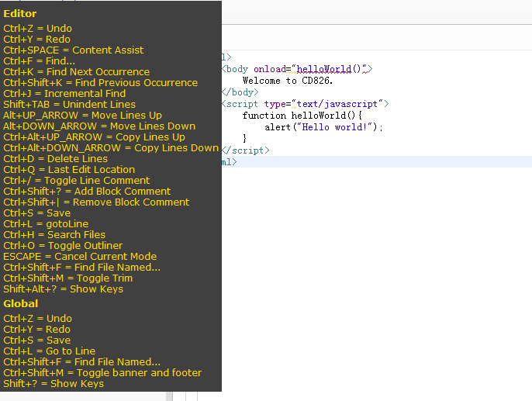Click 'Ctrl+O = Toggle Outliner' entry

tap(63, 246)
